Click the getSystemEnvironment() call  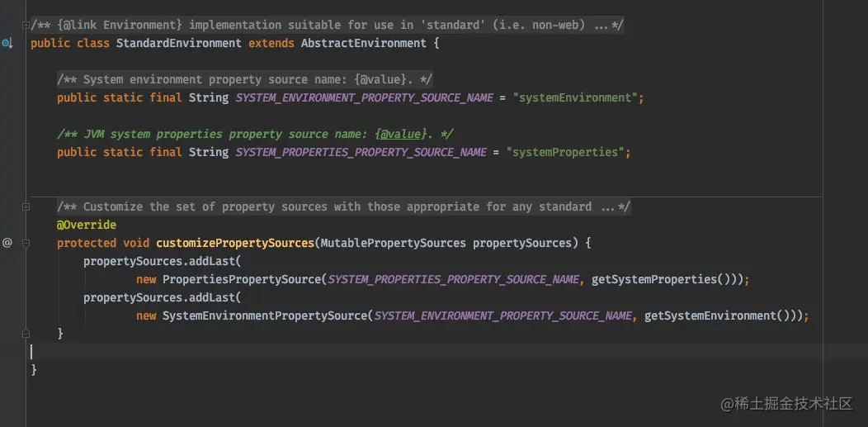coord(716,316)
